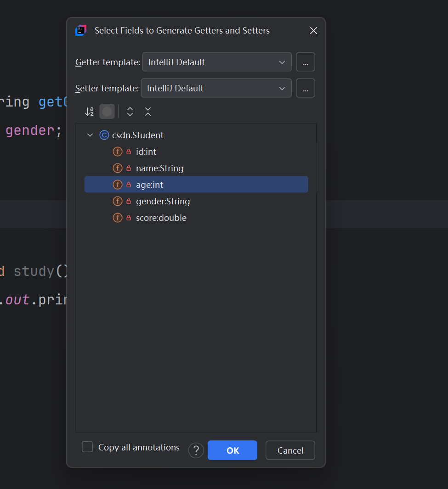Collapse the csdn.Student node
Image resolution: width=448 pixels, height=489 pixels.
coord(90,135)
